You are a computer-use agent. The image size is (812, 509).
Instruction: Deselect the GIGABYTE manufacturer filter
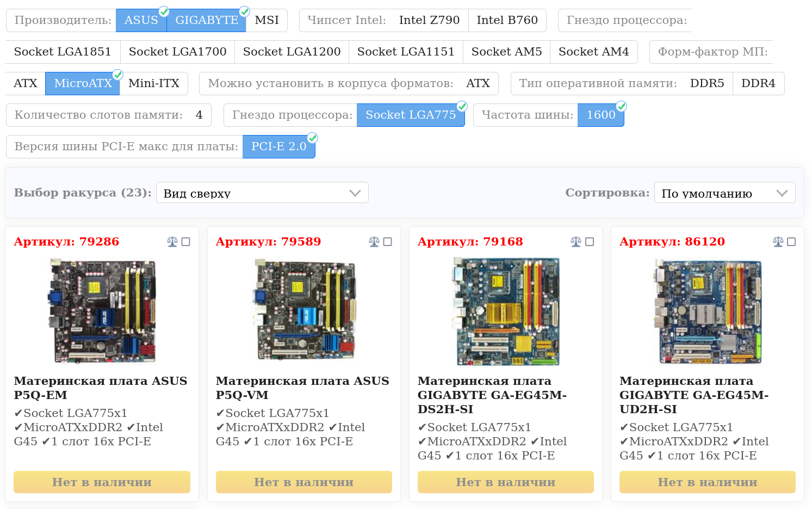click(x=207, y=20)
